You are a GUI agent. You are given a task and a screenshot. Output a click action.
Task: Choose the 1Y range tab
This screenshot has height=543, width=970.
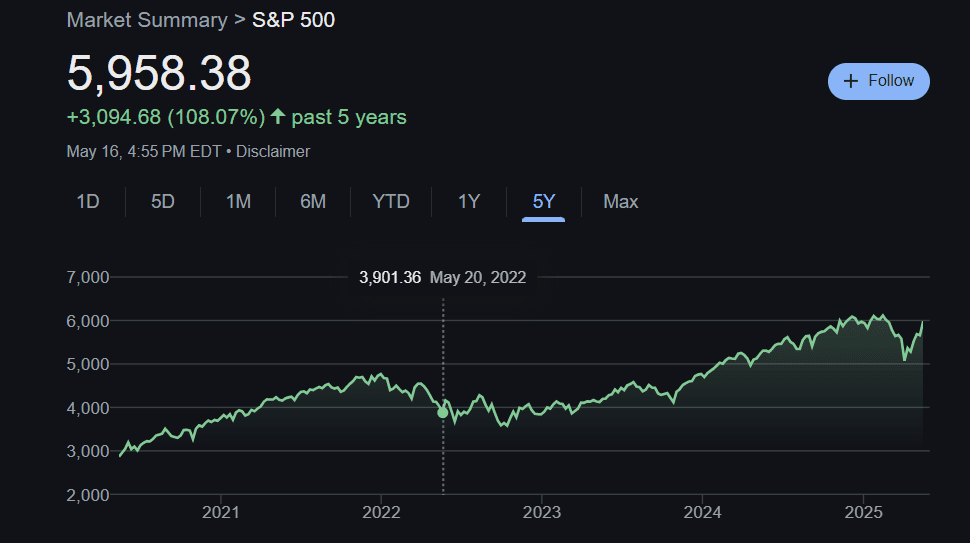click(469, 202)
